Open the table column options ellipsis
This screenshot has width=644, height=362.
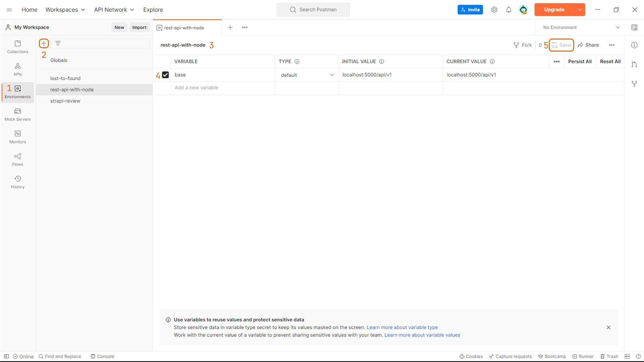556,62
